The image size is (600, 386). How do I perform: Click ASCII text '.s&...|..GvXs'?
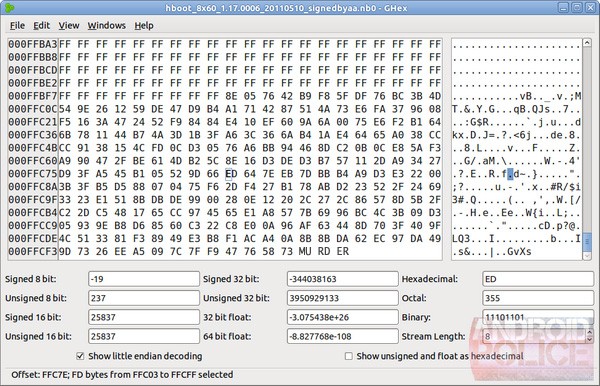coord(492,252)
